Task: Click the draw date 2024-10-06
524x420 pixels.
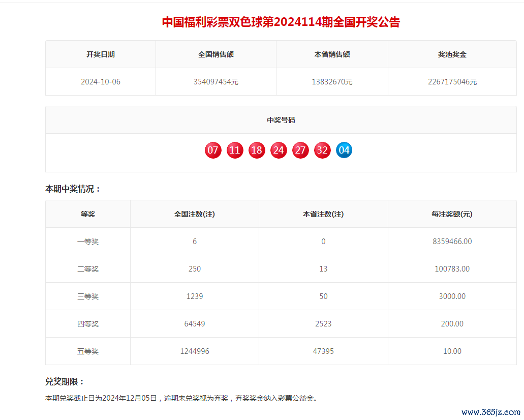Action: click(101, 82)
